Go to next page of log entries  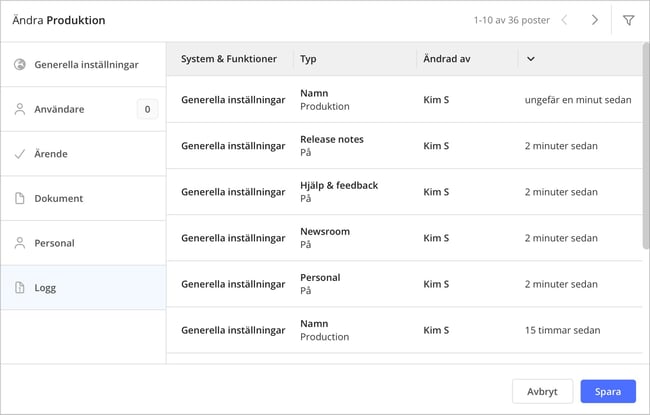pyautogui.click(x=595, y=20)
